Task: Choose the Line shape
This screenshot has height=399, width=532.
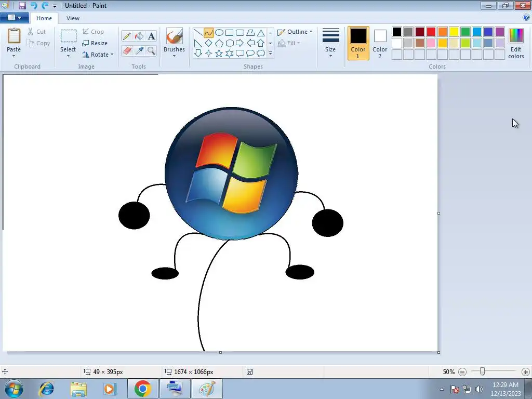Action: click(x=198, y=33)
